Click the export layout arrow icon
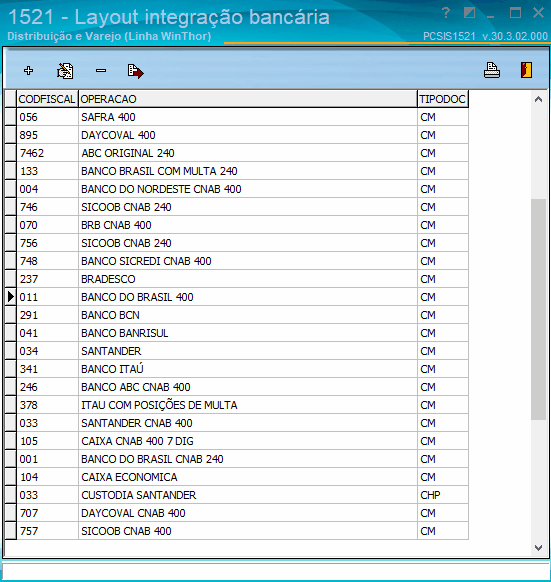This screenshot has width=551, height=582. click(136, 71)
